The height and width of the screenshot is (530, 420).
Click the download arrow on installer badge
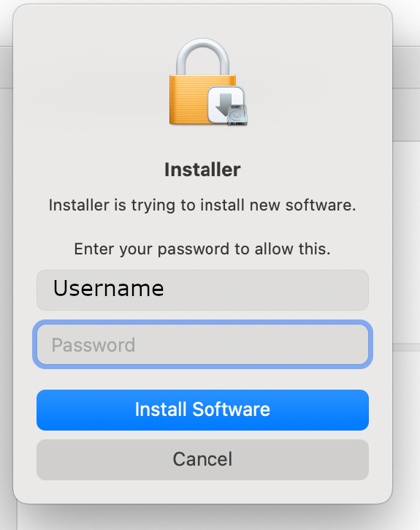224,103
